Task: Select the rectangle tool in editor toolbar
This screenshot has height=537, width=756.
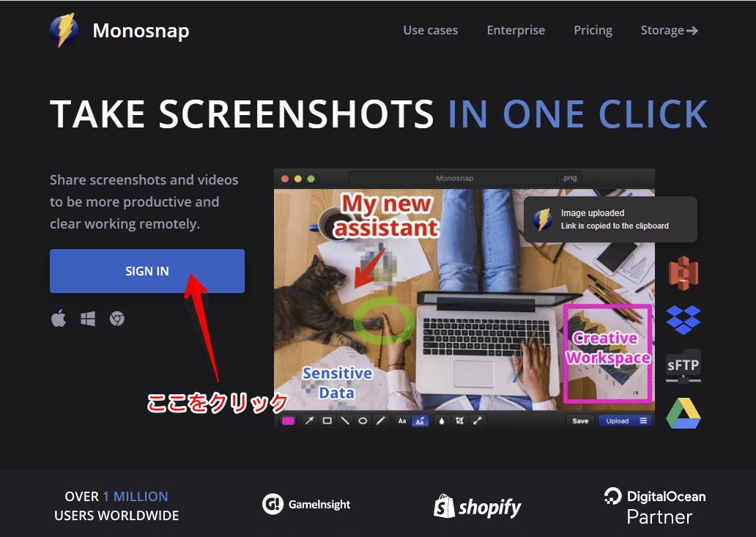Action: click(327, 421)
